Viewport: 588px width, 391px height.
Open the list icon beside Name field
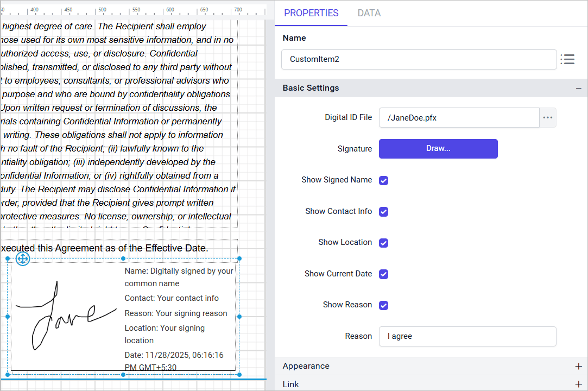567,59
